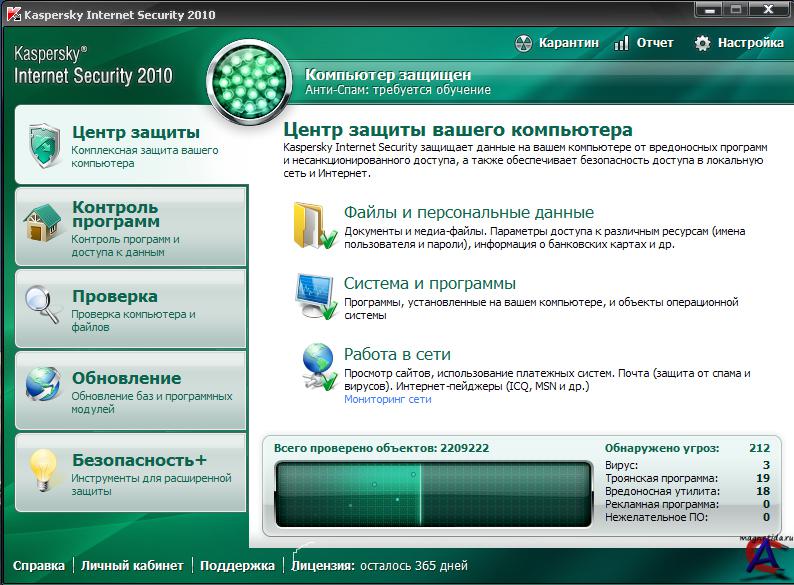
Task: Switch to the Центр защиты tab
Action: [135, 132]
